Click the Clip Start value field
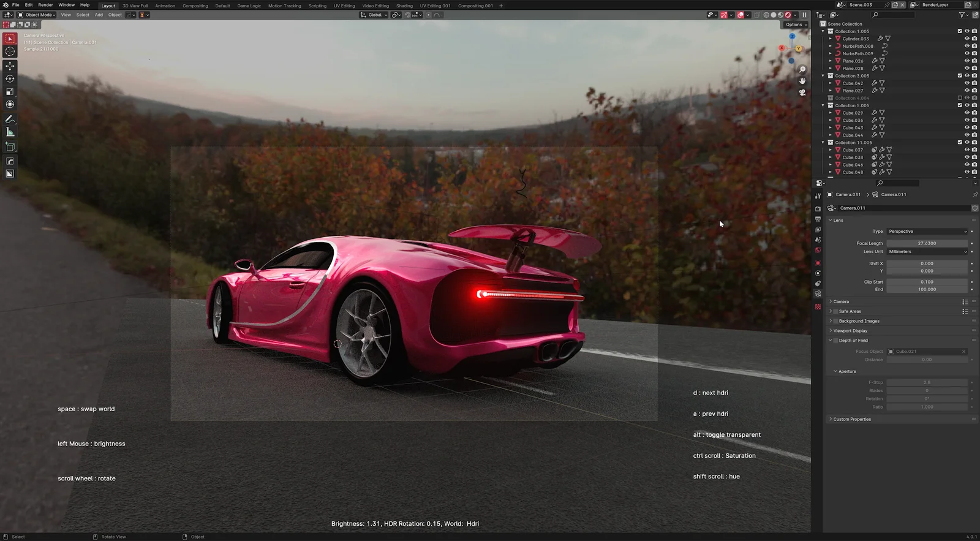980x541 pixels. pyautogui.click(x=927, y=282)
